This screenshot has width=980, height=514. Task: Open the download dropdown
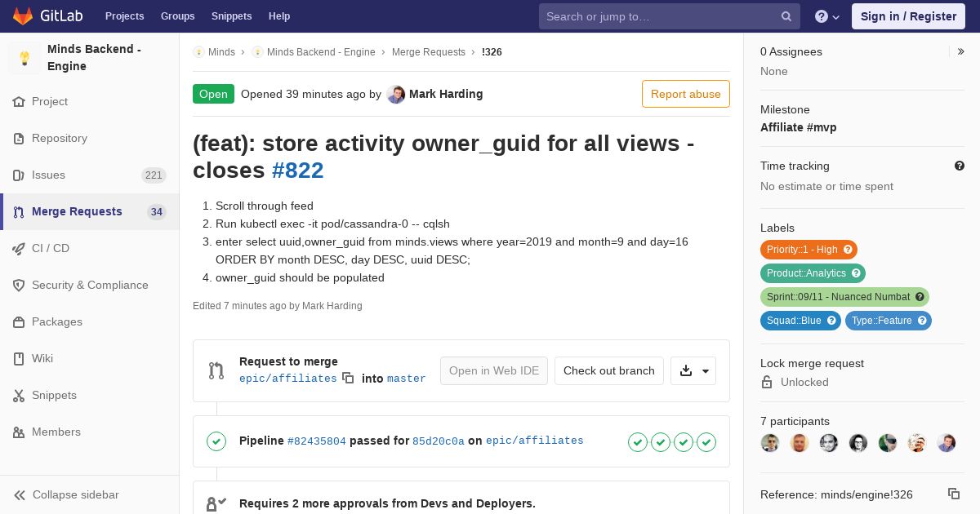693,370
